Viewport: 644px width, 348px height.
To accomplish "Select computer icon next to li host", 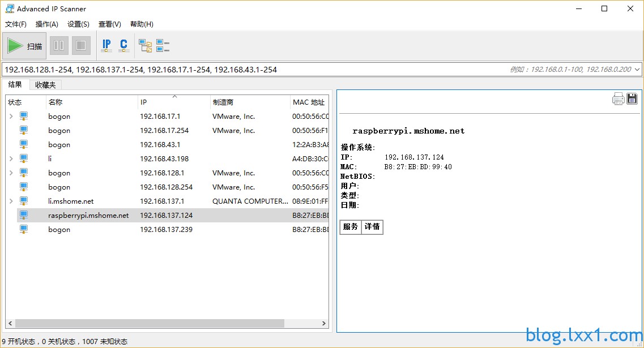I will tap(24, 158).
